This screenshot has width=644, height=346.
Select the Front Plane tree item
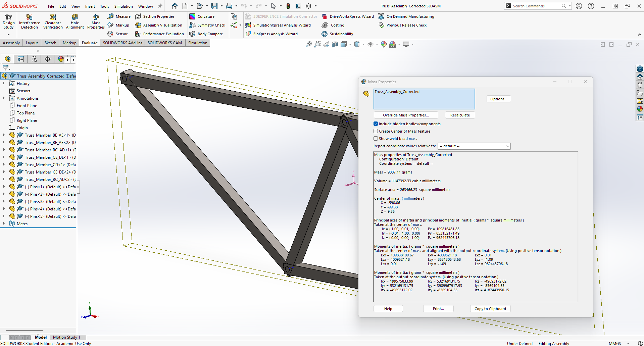point(27,106)
